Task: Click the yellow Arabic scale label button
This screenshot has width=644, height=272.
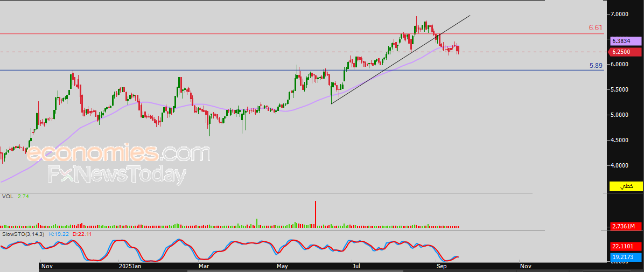Action: click(626, 186)
